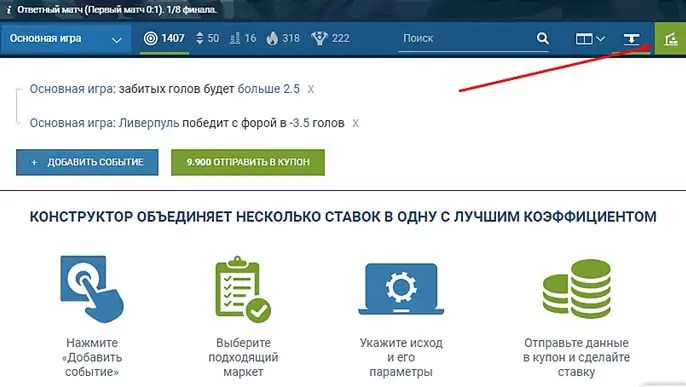This screenshot has width=686, height=387.
Task: Click the КОНСТРУКТОР ОБЪЕДИНЯЕТ heading text
Action: pyautogui.click(x=343, y=217)
